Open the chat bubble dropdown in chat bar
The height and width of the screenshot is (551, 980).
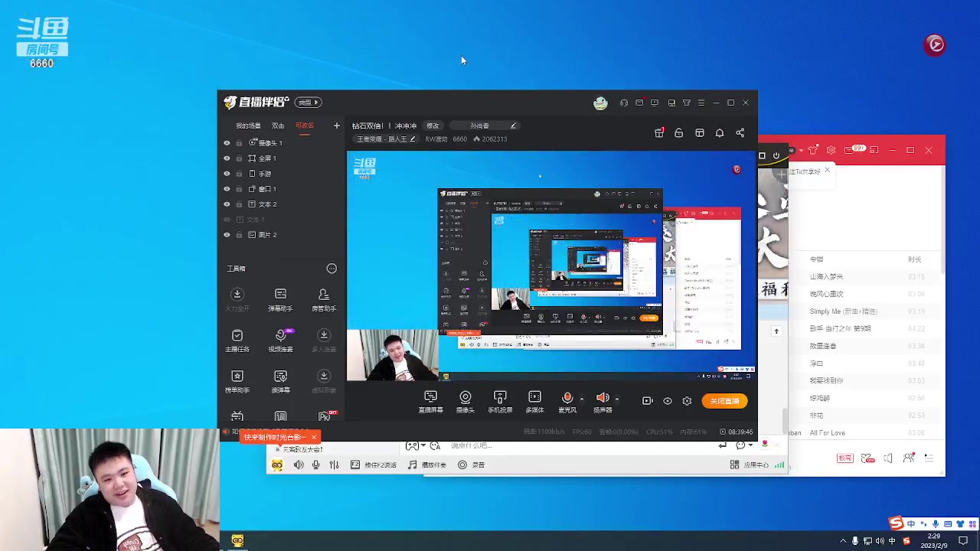coord(741,445)
